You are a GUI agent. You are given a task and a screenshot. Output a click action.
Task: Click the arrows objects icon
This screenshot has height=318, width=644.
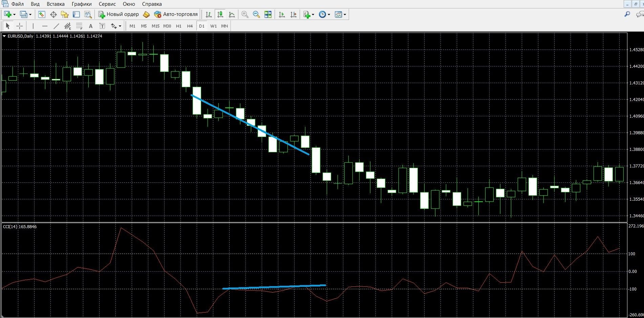(114, 26)
